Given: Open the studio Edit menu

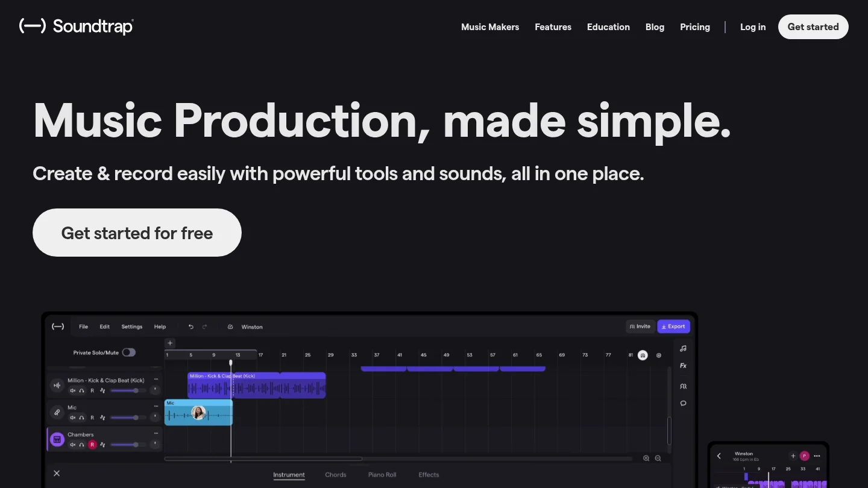Looking at the screenshot, I should [x=105, y=327].
